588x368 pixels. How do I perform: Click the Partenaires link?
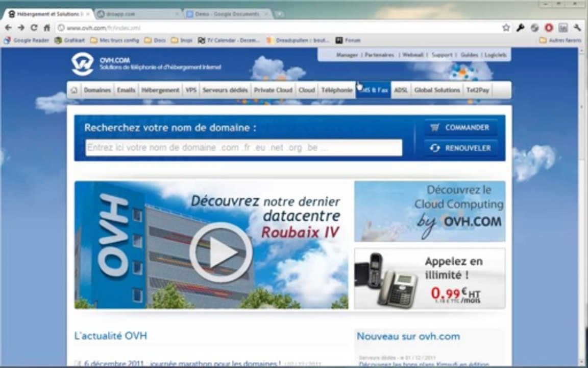[380, 55]
